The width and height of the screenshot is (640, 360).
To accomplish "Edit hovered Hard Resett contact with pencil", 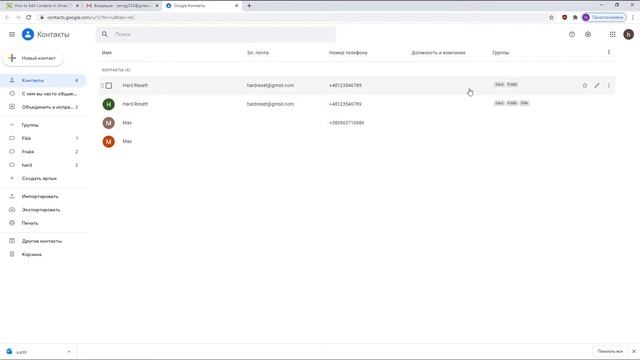I will click(597, 85).
